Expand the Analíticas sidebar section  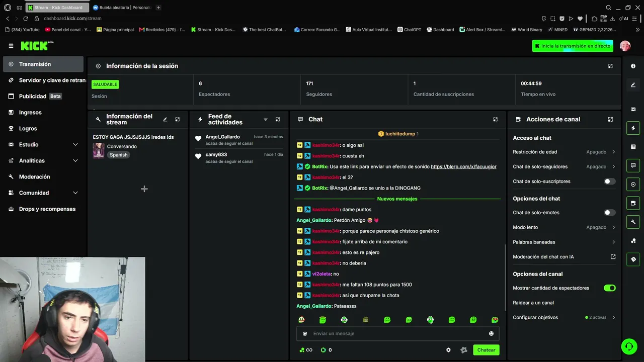[43, 161]
